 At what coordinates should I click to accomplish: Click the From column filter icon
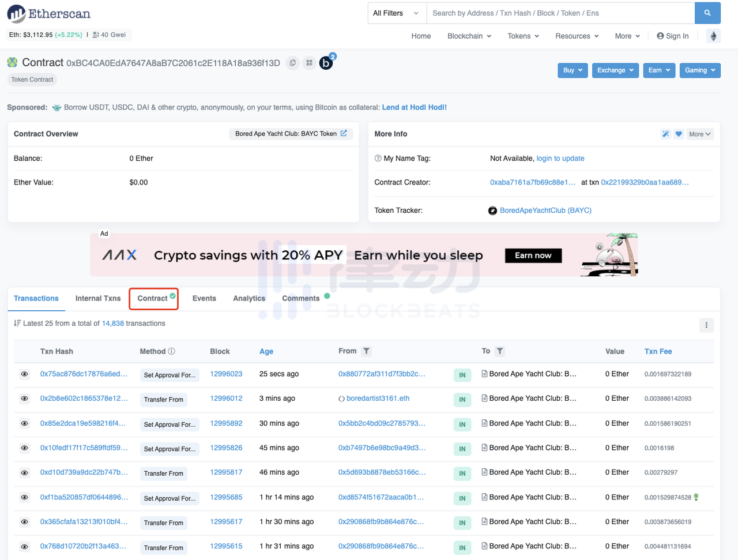tap(366, 351)
